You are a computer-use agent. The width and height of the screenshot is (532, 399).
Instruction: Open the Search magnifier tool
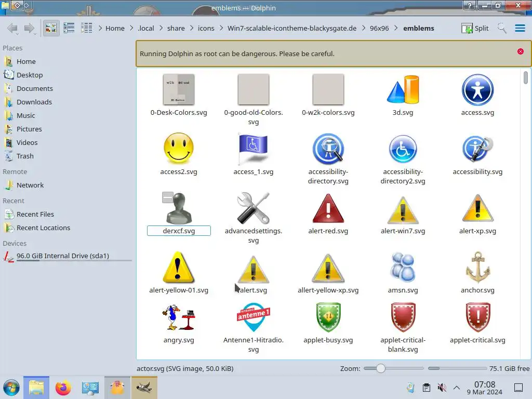[x=502, y=28]
